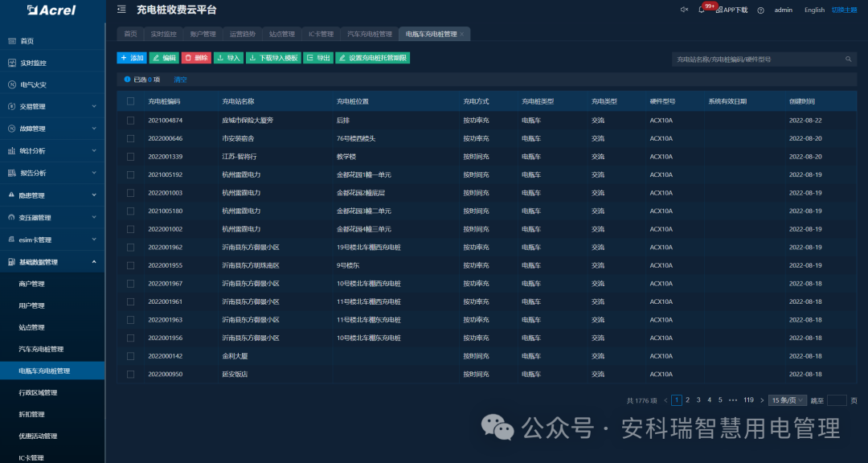Image resolution: width=868 pixels, height=463 pixels.
Task: Select the checkbox for row 2021004874
Action: point(131,121)
